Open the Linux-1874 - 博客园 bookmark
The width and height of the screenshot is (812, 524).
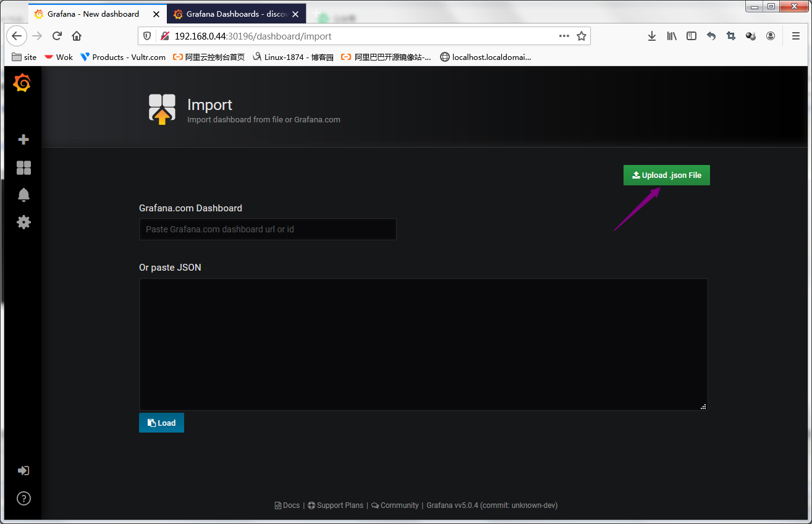[294, 57]
